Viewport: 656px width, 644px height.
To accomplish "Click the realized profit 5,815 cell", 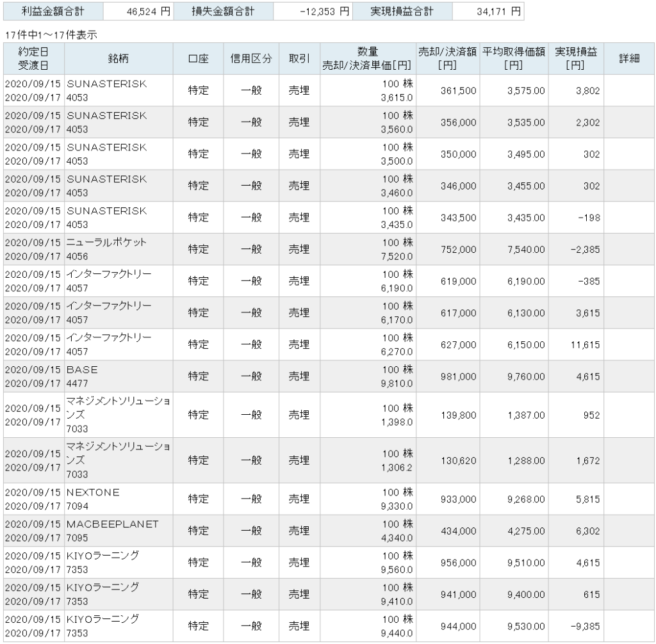I will point(576,499).
